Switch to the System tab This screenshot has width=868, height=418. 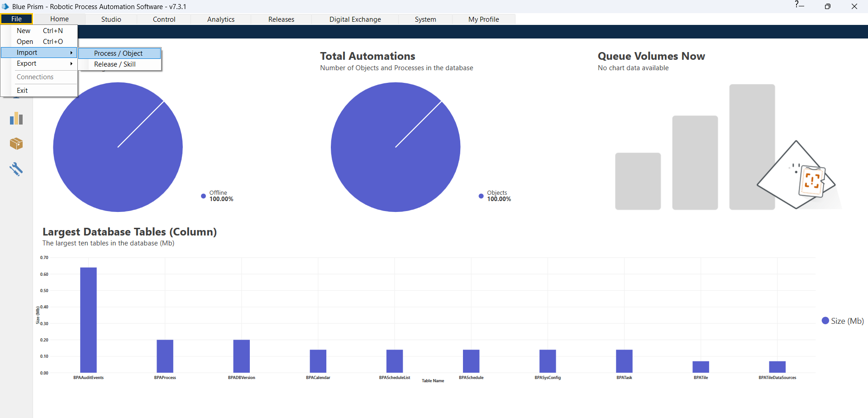[x=425, y=19]
